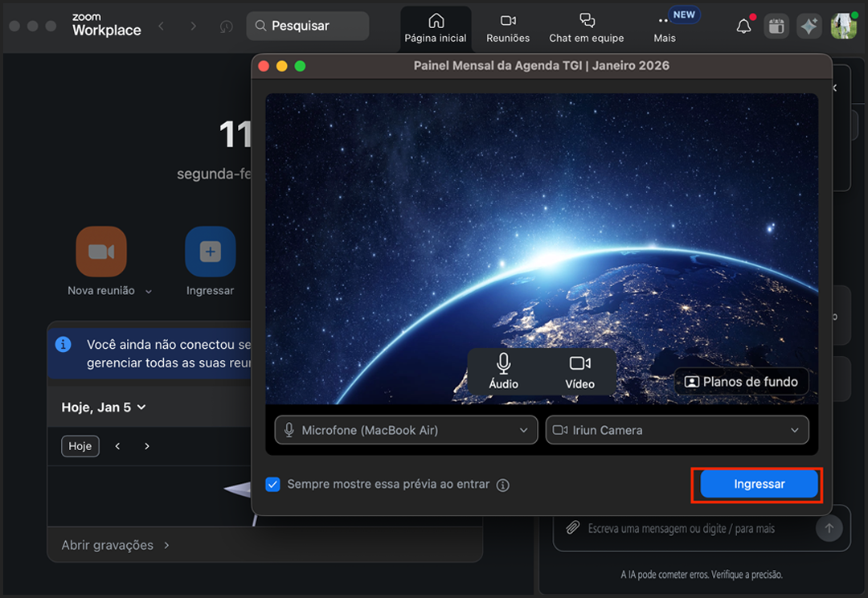Click the orange Nova reunião camera icon

[101, 252]
